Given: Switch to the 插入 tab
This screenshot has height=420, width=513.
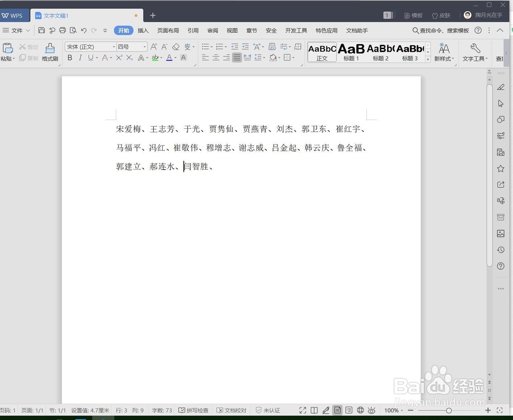Looking at the screenshot, I should [x=143, y=30].
